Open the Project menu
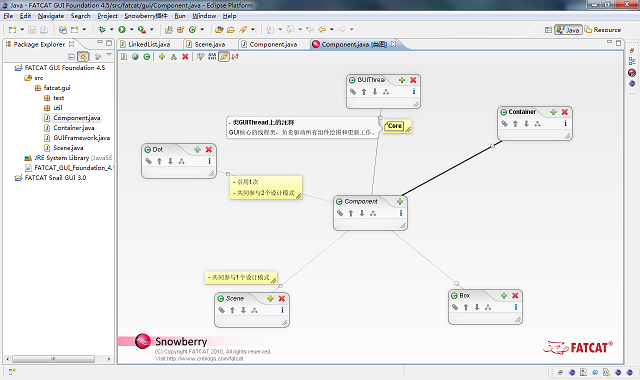Screen dimensions: 640x380 [107, 16]
